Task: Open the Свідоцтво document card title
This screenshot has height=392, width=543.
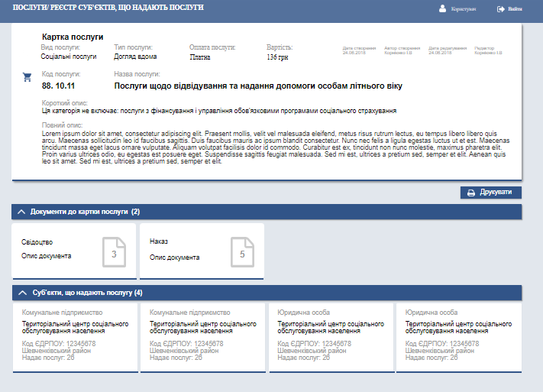Action: [37, 241]
